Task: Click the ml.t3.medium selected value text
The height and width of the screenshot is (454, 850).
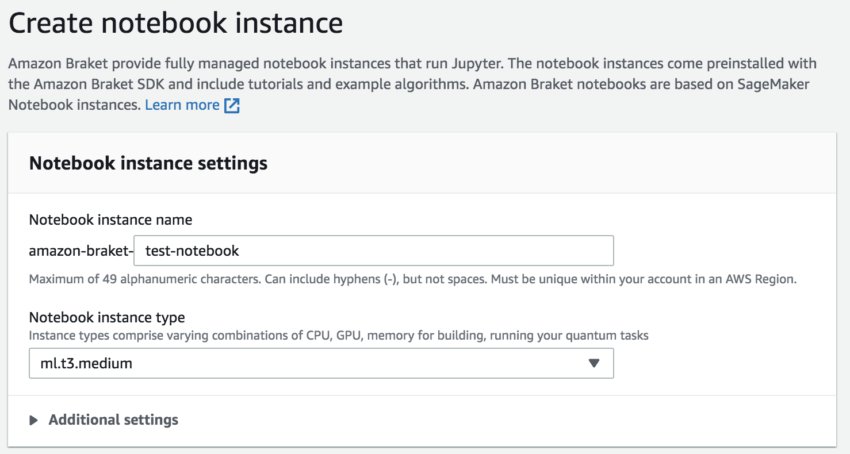Action: tap(86, 363)
